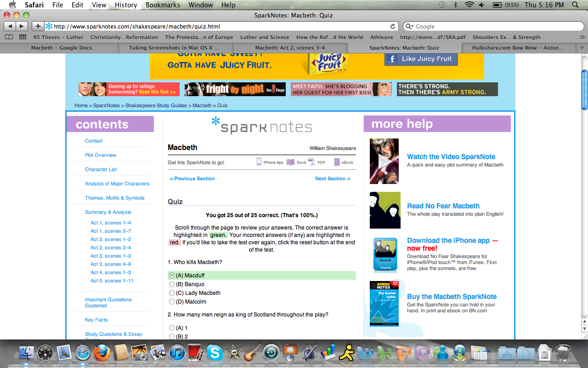Click the Army Strong banner ad
Image resolution: width=588 pixels, height=368 pixels.
pyautogui.click(x=447, y=89)
